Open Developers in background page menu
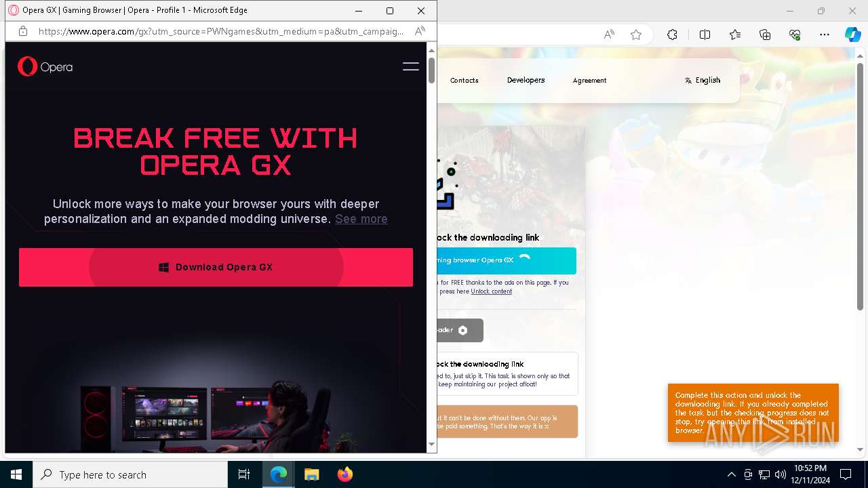The width and height of the screenshot is (868, 488). tap(526, 80)
